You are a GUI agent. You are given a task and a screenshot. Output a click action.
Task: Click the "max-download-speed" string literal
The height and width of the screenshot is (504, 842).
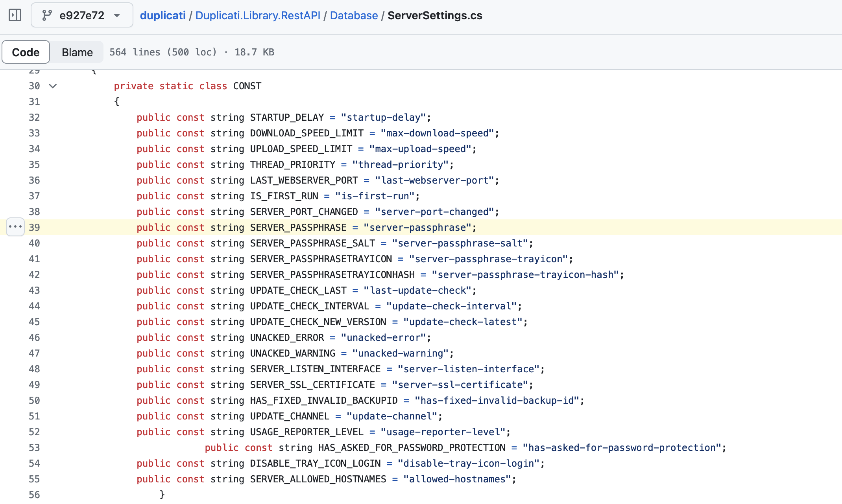pyautogui.click(x=437, y=133)
